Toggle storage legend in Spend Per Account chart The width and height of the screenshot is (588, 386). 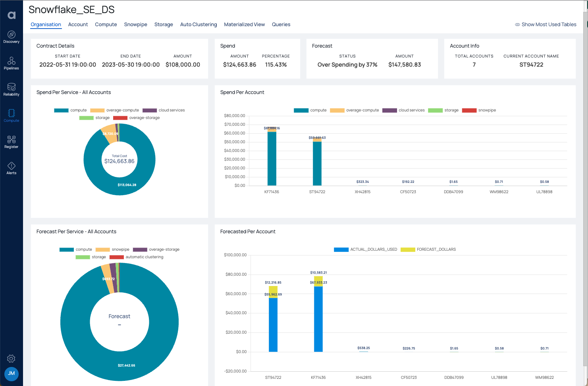(x=443, y=110)
